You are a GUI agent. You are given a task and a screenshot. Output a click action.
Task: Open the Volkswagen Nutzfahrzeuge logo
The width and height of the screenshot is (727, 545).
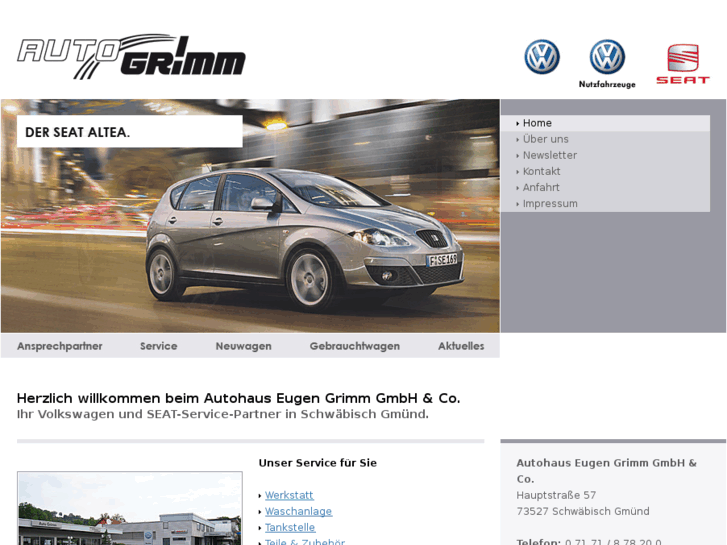click(x=607, y=64)
